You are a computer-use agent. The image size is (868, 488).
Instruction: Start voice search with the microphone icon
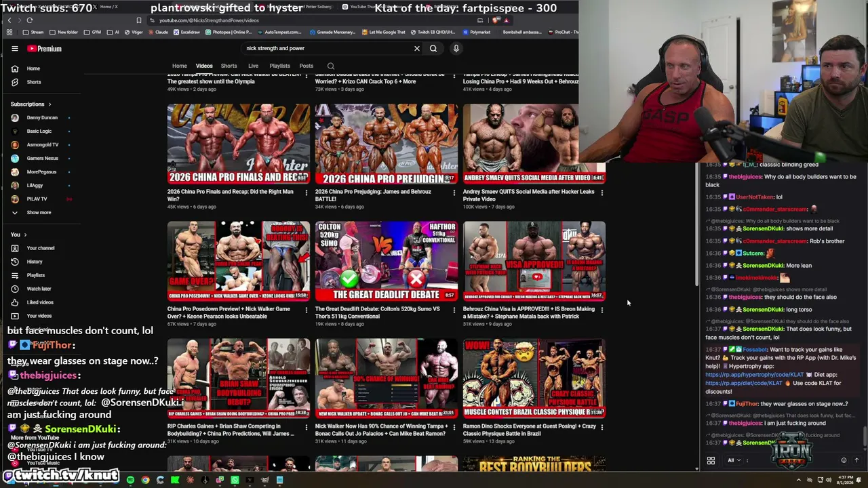coord(456,48)
